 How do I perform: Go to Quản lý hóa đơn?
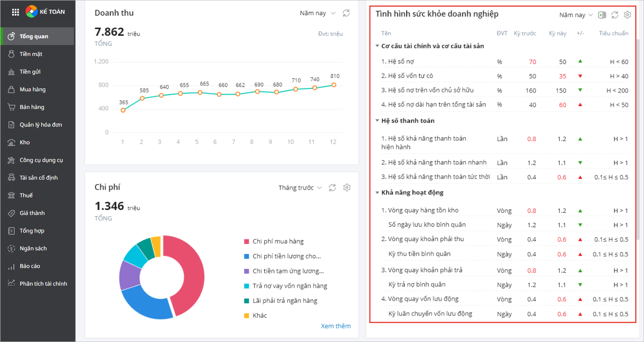click(x=41, y=125)
